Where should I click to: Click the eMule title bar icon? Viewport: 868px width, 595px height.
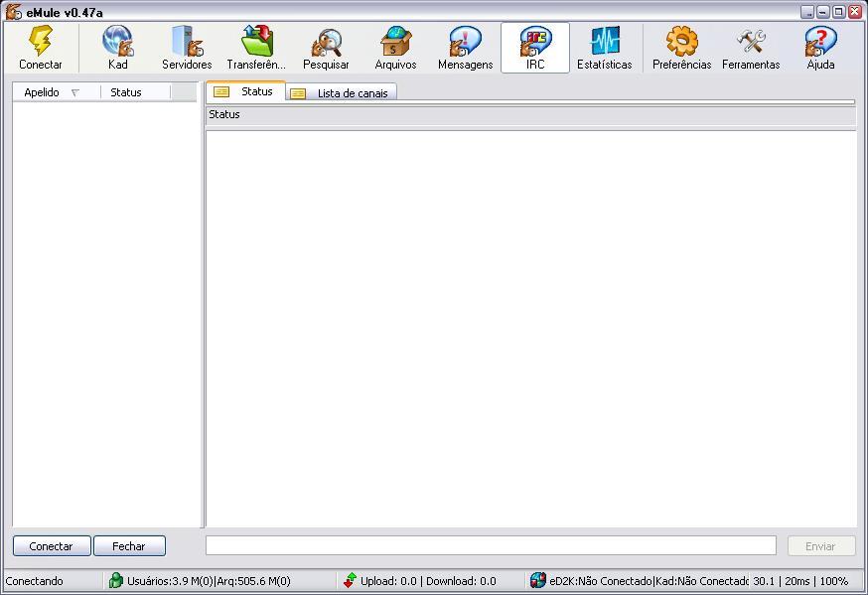pyautogui.click(x=14, y=12)
